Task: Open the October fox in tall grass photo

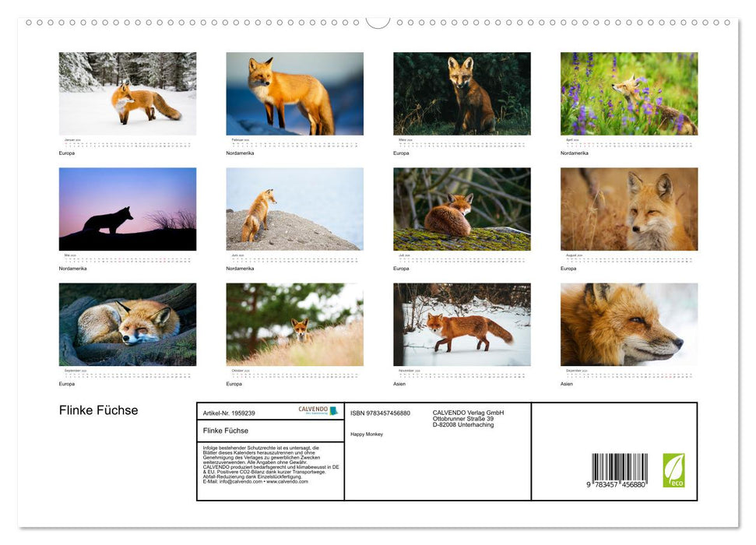Action: click(x=294, y=324)
